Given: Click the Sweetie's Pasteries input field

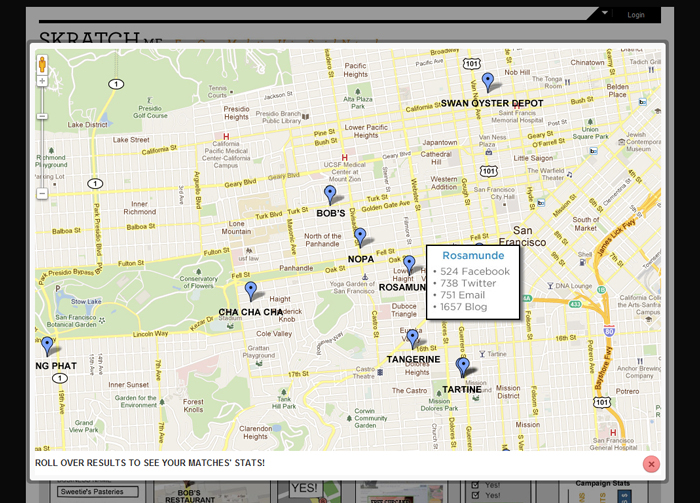Looking at the screenshot, I should point(98,492).
